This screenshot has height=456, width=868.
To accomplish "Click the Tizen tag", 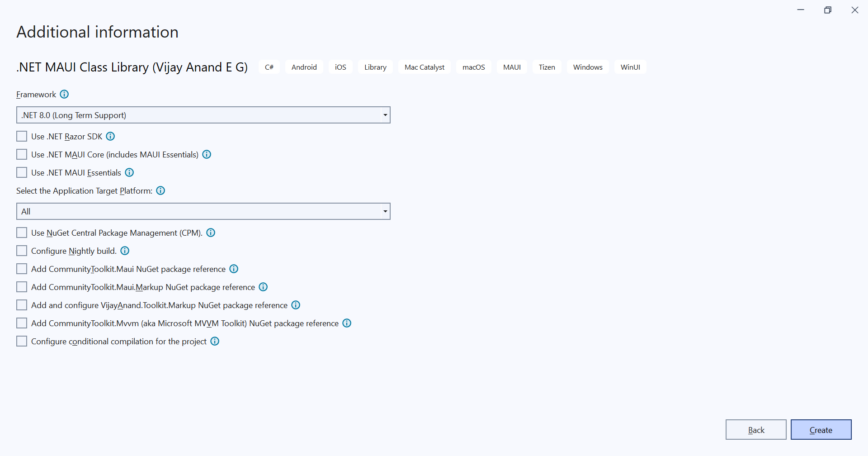I will click(547, 67).
